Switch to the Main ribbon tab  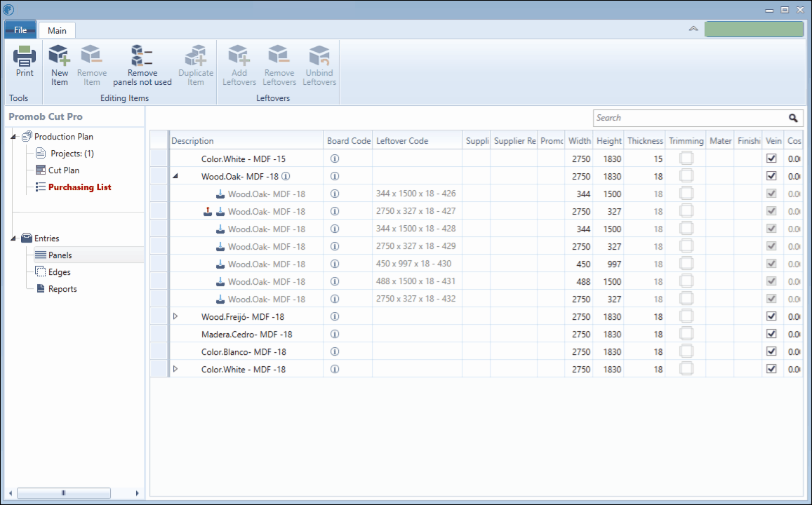pos(57,31)
